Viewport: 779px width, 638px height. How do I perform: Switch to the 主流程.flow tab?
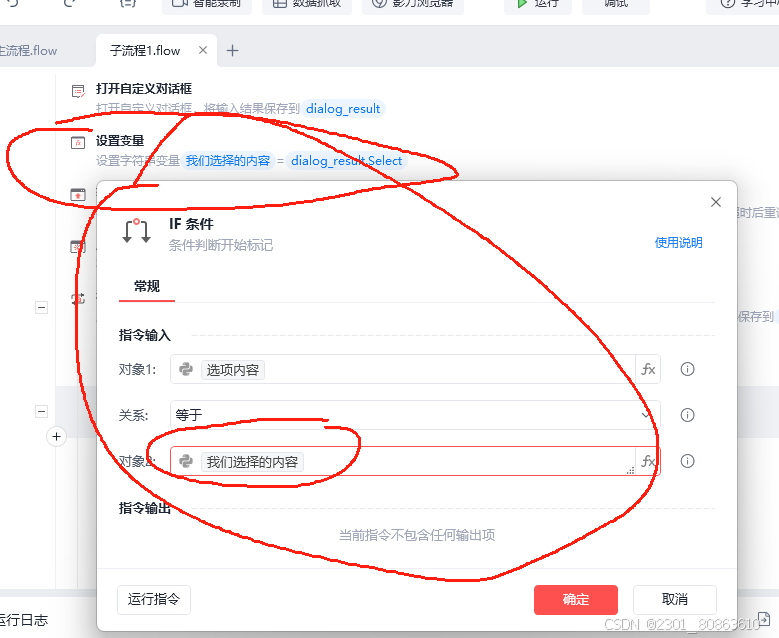coord(29,51)
